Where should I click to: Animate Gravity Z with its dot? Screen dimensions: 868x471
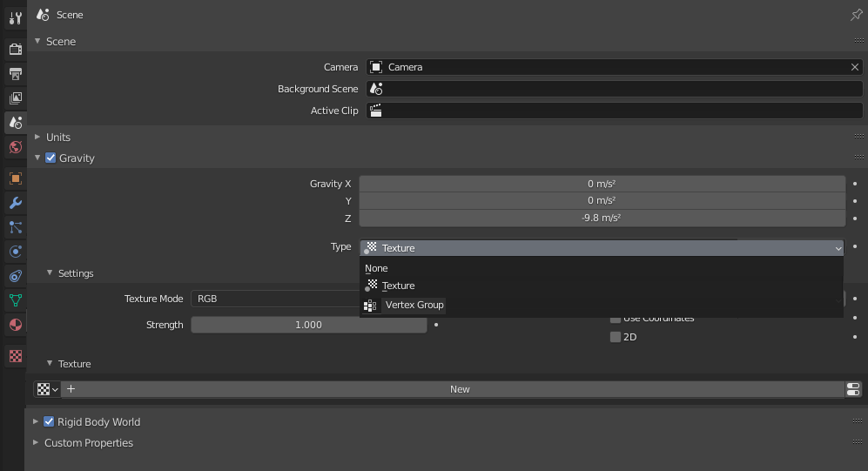pyautogui.click(x=855, y=218)
